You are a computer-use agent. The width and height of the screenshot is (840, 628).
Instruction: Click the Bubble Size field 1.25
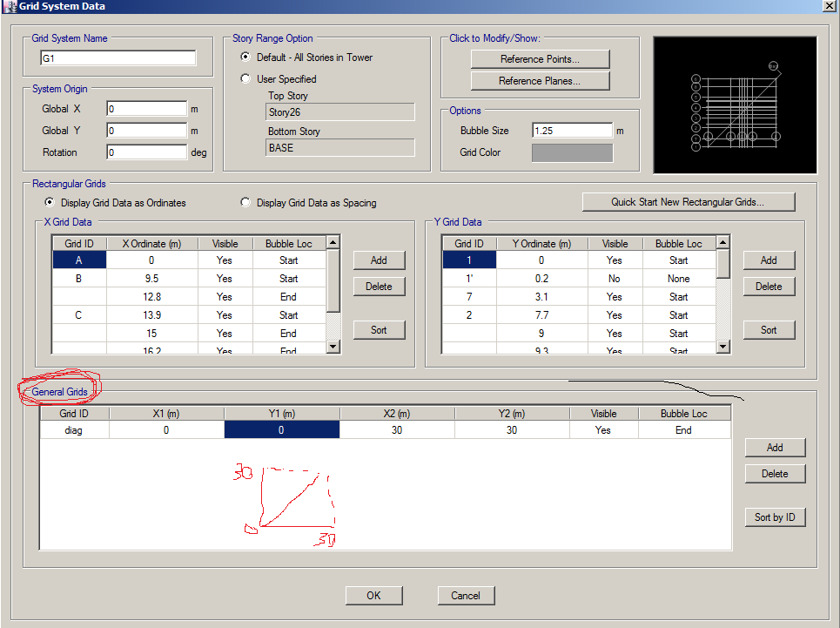click(572, 130)
